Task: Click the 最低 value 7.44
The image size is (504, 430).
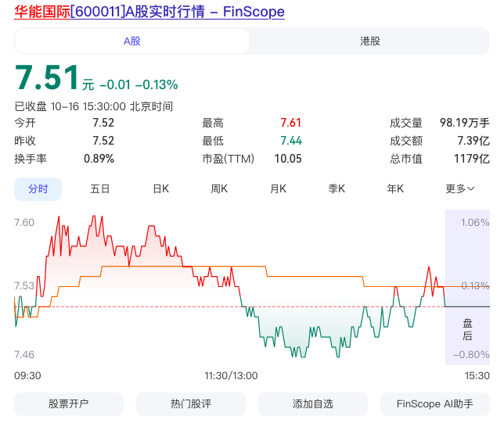Action: 291,141
